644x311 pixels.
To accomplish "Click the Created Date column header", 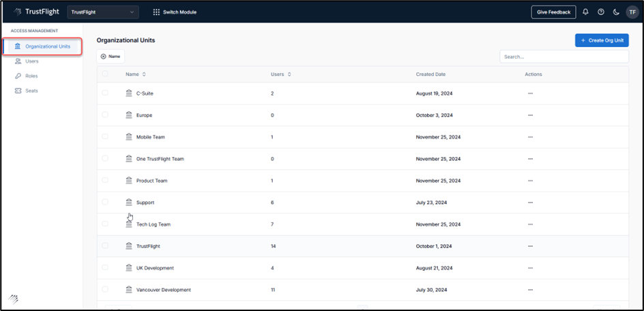I will (430, 74).
